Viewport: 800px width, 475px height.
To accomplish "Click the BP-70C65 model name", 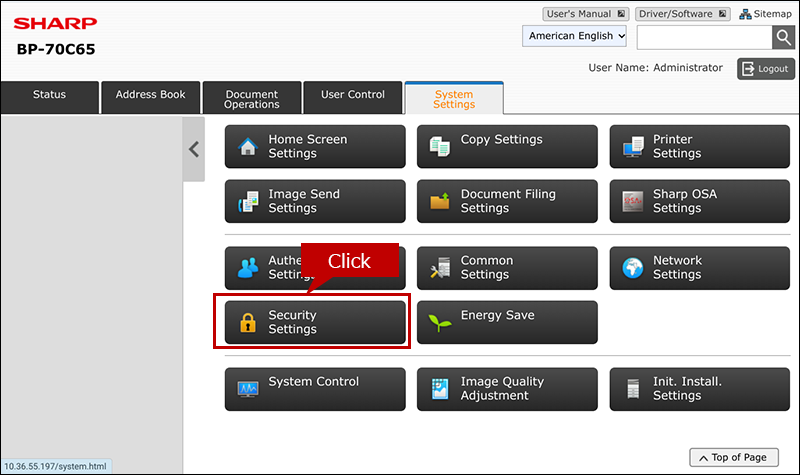I will pyautogui.click(x=56, y=49).
